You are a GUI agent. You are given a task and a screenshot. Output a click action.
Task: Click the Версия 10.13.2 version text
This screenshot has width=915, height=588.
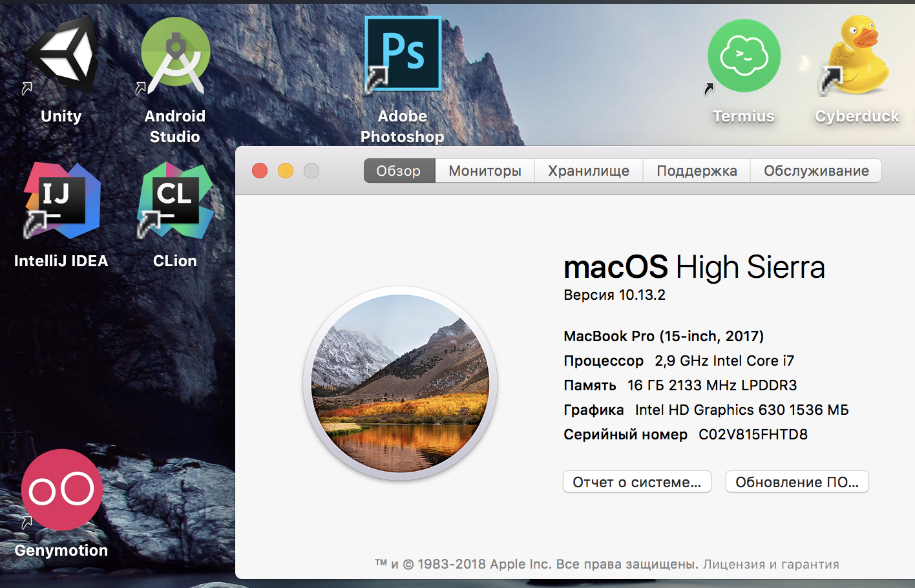coord(615,295)
